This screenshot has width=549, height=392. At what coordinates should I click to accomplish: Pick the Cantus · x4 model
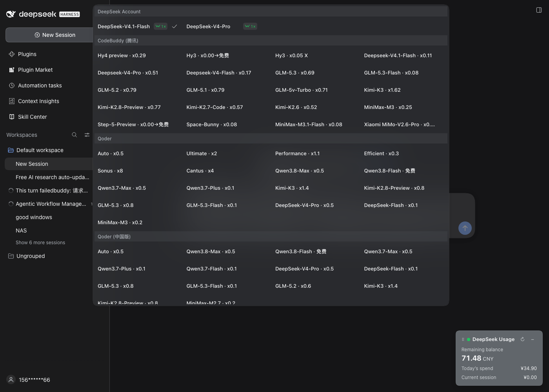click(x=200, y=171)
